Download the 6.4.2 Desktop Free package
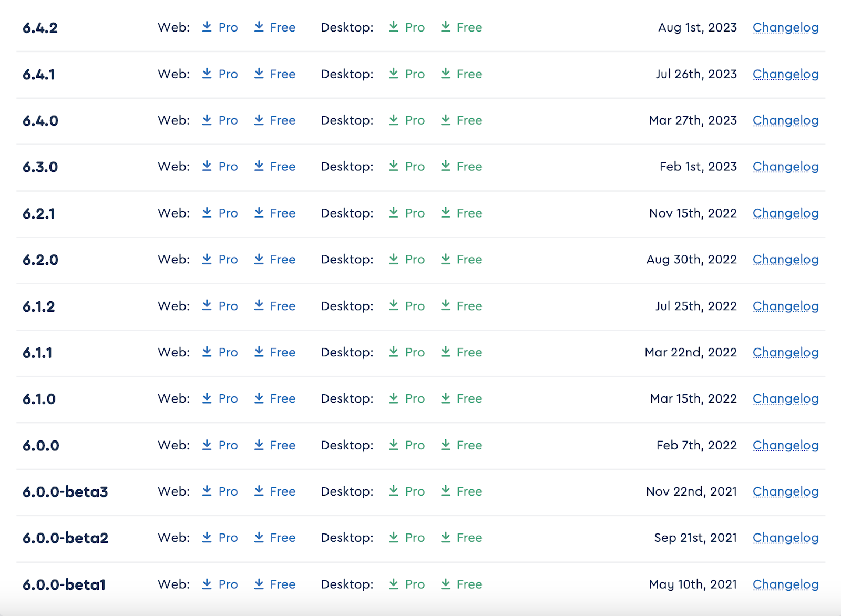The image size is (841, 616). point(461,27)
